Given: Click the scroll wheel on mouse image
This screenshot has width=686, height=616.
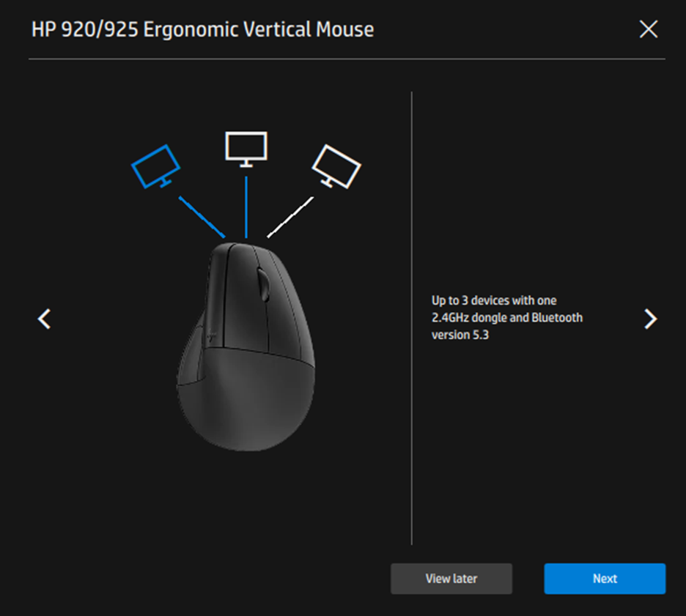Looking at the screenshot, I should 263,285.
